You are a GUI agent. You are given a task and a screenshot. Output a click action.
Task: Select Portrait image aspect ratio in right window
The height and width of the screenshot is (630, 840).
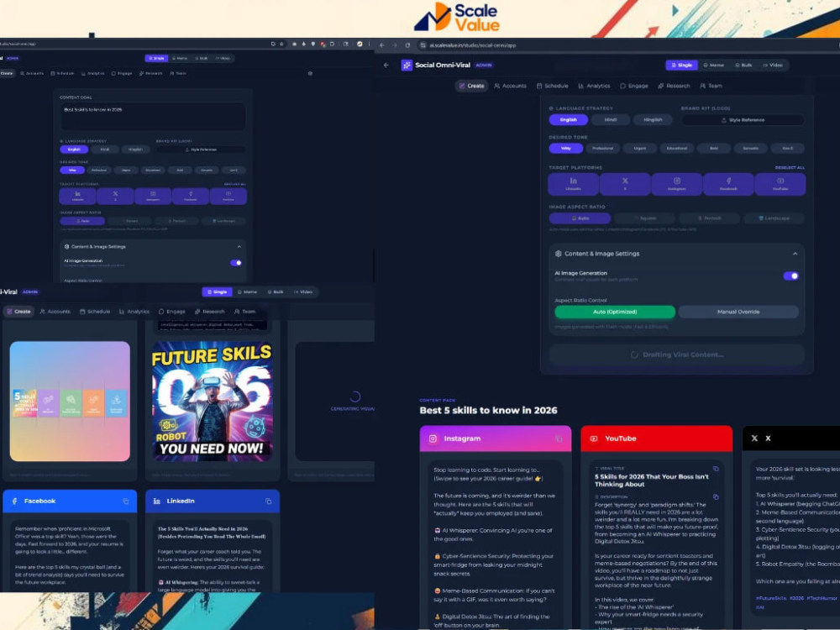pos(709,218)
